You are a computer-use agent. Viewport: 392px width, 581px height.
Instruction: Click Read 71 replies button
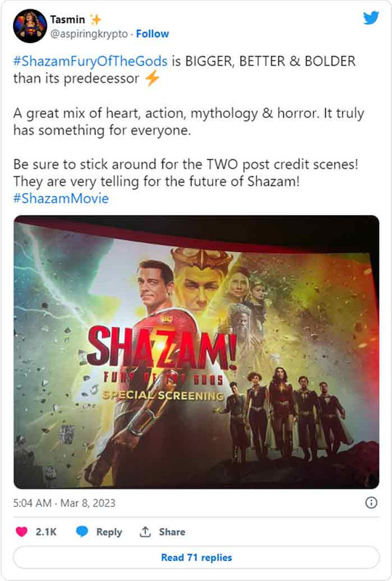click(197, 557)
